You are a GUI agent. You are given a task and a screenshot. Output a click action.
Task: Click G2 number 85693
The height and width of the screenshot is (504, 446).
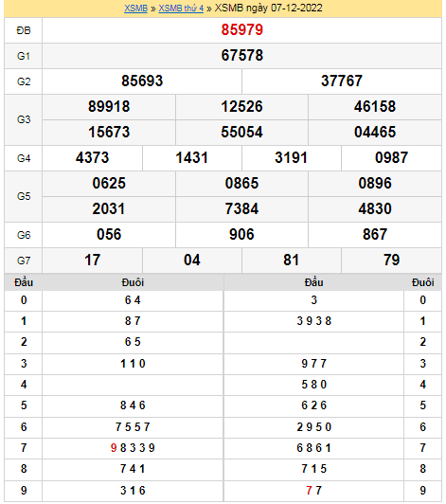[142, 81]
